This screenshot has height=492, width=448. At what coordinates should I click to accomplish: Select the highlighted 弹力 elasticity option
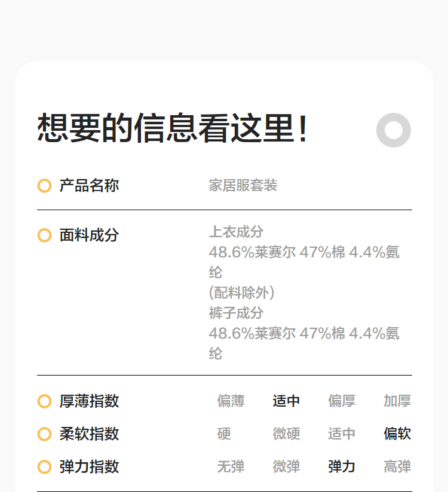[342, 467]
